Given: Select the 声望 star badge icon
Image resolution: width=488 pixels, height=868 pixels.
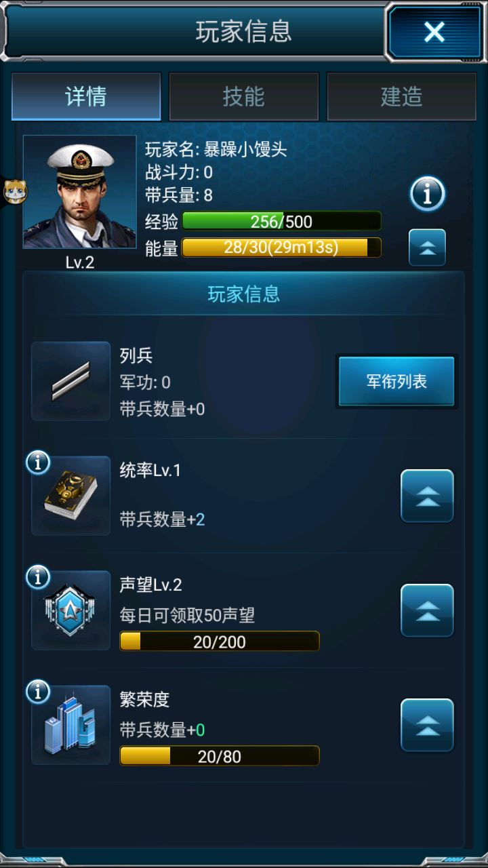Looking at the screenshot, I should coord(71,610).
